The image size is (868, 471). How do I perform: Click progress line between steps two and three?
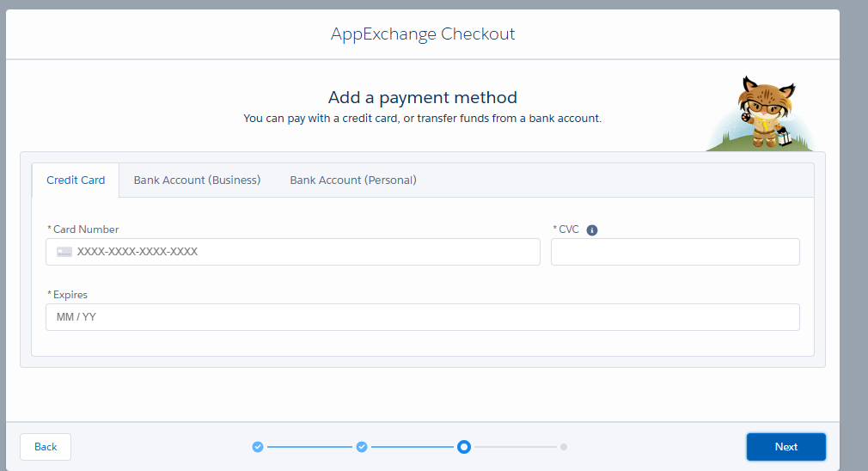(x=413, y=447)
